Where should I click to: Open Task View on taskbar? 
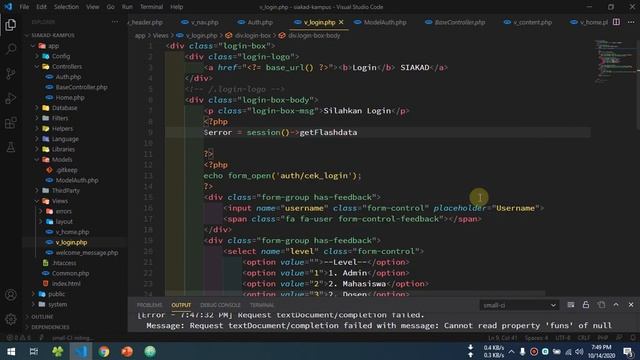pos(34,351)
